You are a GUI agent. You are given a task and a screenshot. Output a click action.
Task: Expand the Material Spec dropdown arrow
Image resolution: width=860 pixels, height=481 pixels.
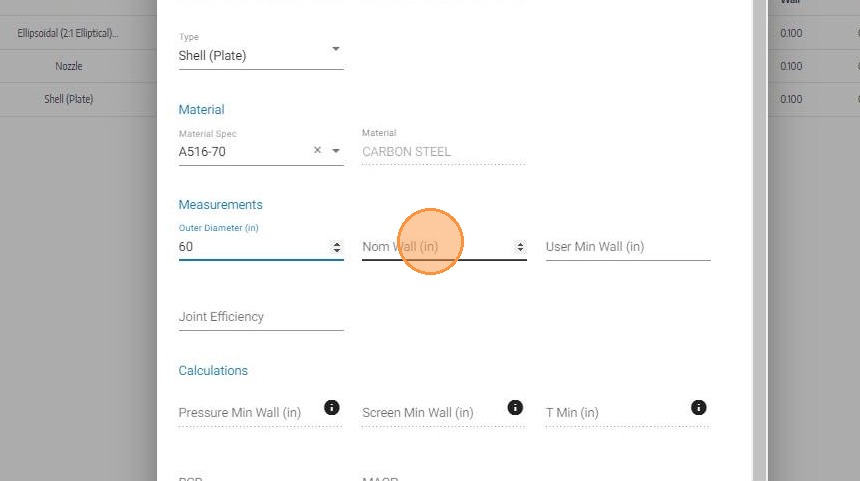336,150
